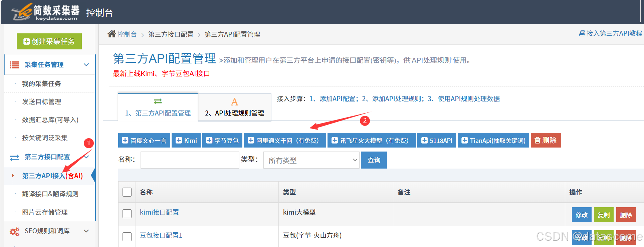Viewport: 644px width, 247px height.
Task: Click the 名称 search input field
Action: coord(190,160)
